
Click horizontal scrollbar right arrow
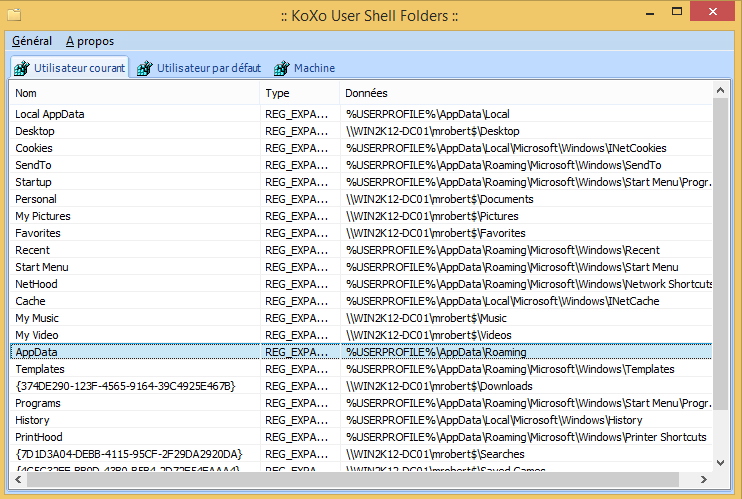point(704,480)
